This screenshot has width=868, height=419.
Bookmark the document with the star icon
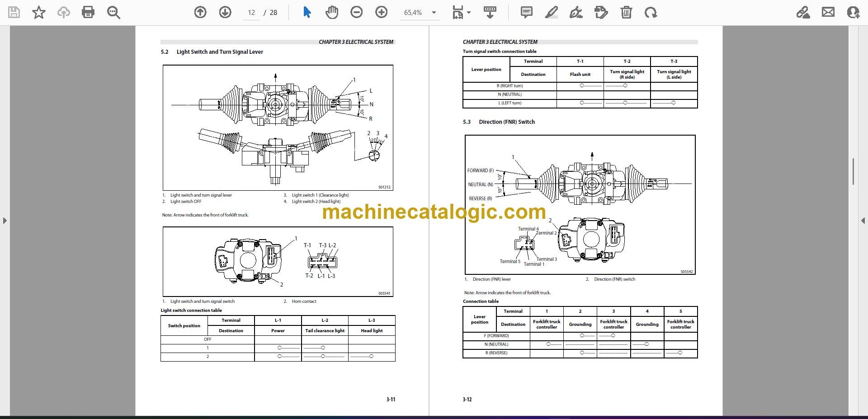click(39, 12)
